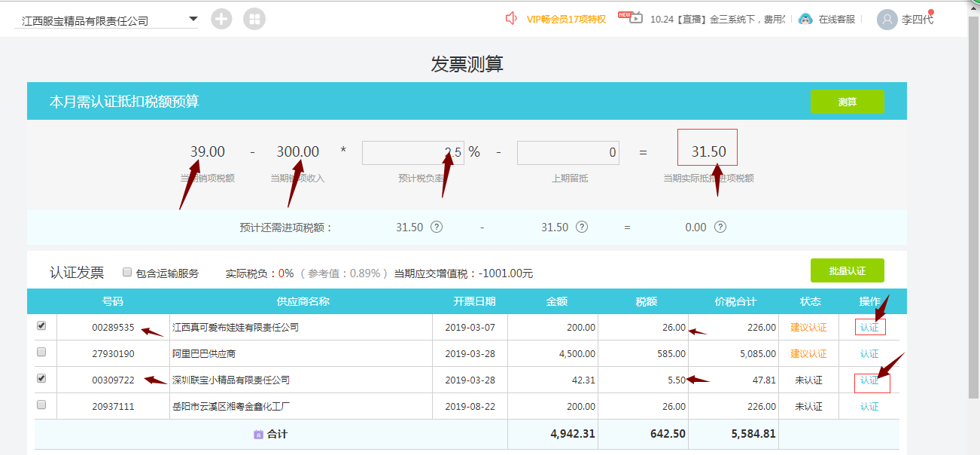Viewport: 980px width, 455px height.
Task: Click the online customer service avatar icon
Action: pos(805,19)
